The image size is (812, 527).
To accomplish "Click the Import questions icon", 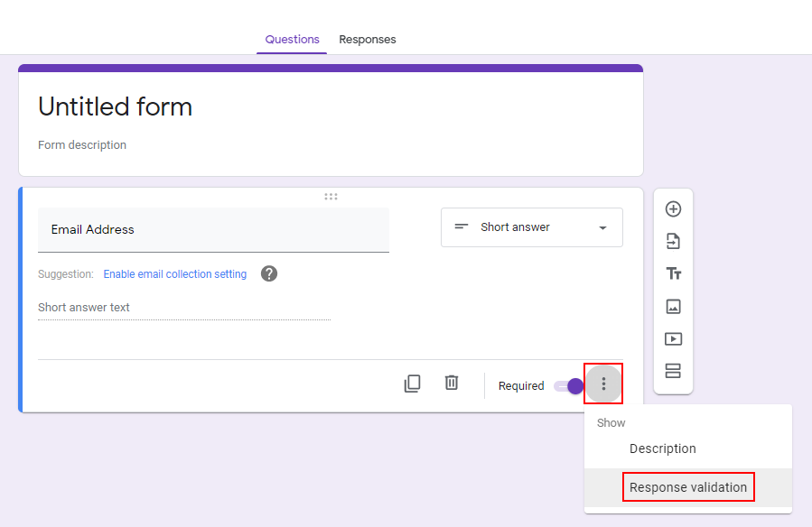I will click(x=673, y=242).
